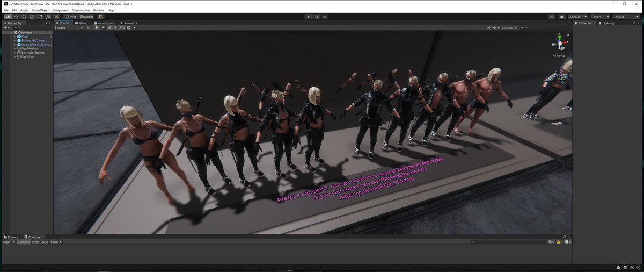Screen dimensions: 644x272
Task: Toggle hidden objects visibility counter
Action: tap(121, 28)
